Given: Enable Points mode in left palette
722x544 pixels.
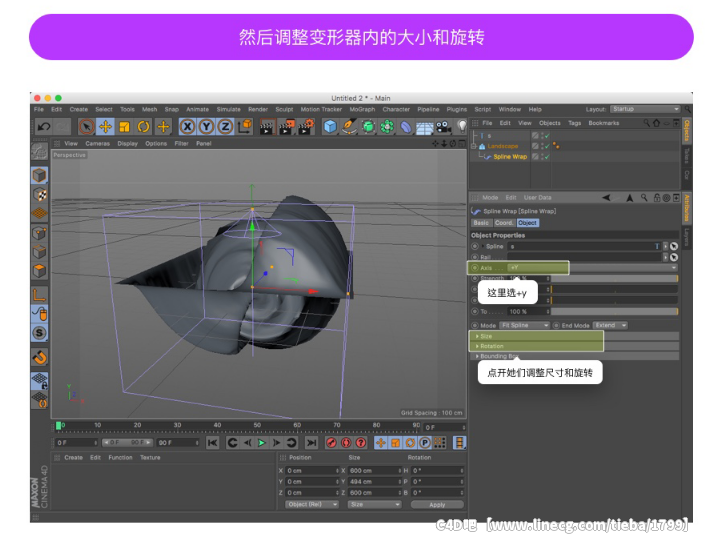Looking at the screenshot, I should pyautogui.click(x=40, y=233).
